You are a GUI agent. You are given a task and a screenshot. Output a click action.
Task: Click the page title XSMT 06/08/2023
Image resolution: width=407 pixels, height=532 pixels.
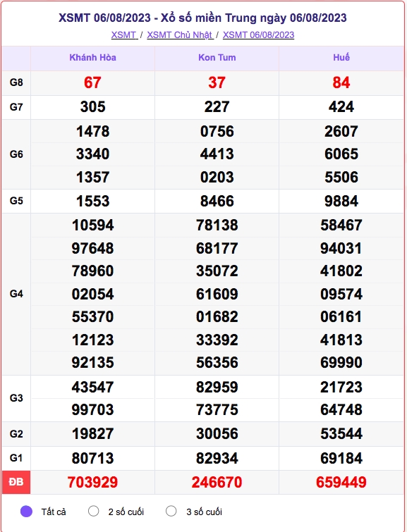click(202, 18)
